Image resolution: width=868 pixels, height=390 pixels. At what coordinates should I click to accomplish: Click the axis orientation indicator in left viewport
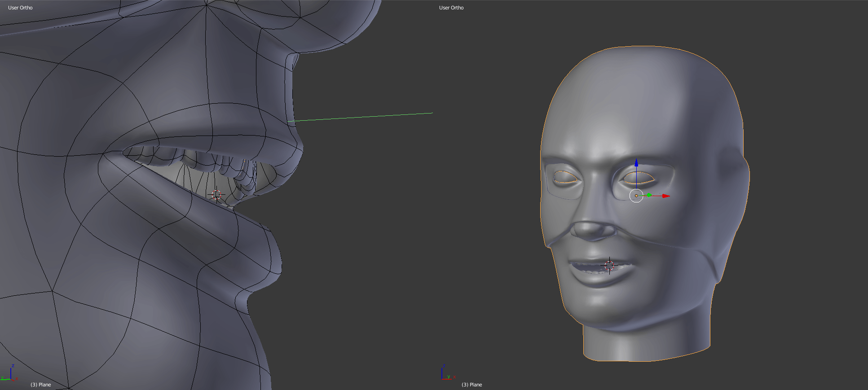pos(9,374)
